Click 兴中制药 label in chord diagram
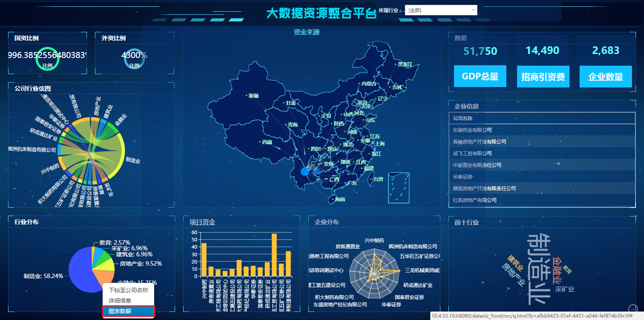 (50, 168)
